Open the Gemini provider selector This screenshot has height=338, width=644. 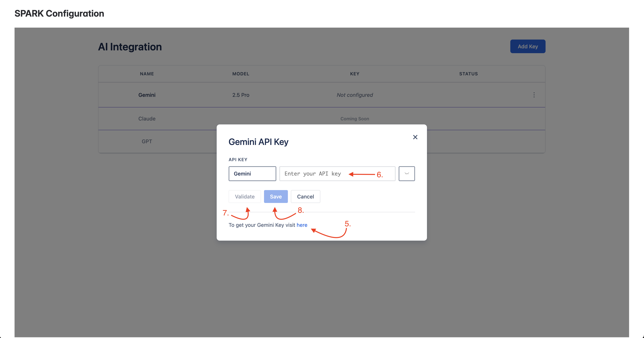(252, 173)
